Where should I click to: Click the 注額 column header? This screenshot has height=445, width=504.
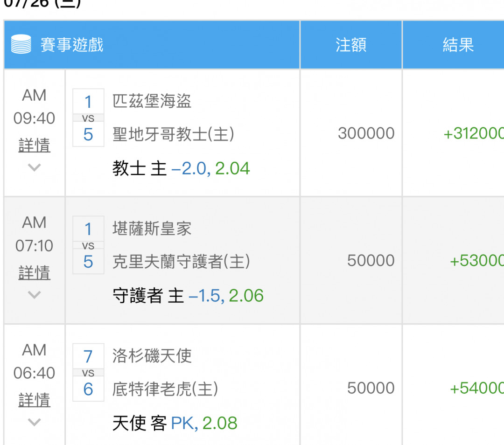coord(351,45)
